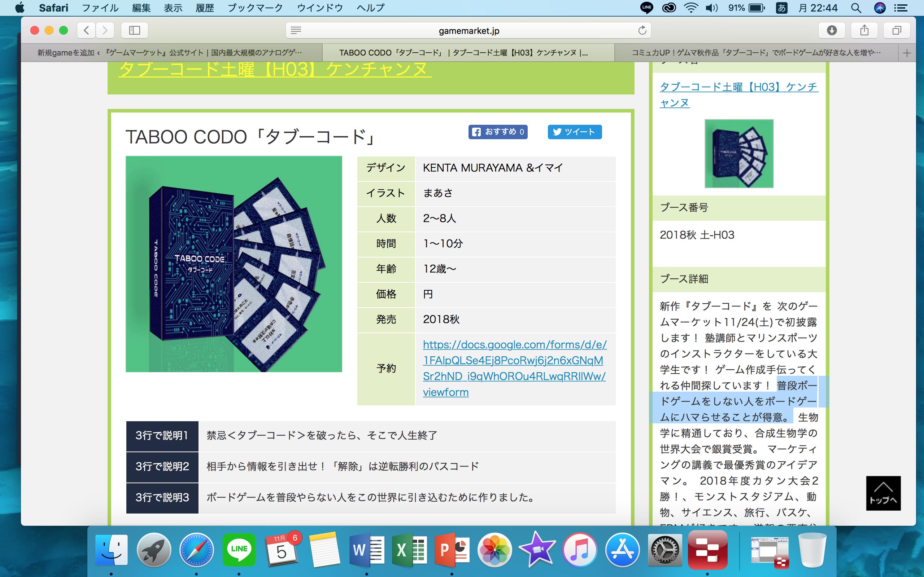The height and width of the screenshot is (577, 924).
Task: Toggle the Safari sidebar button
Action: pyautogui.click(x=134, y=30)
